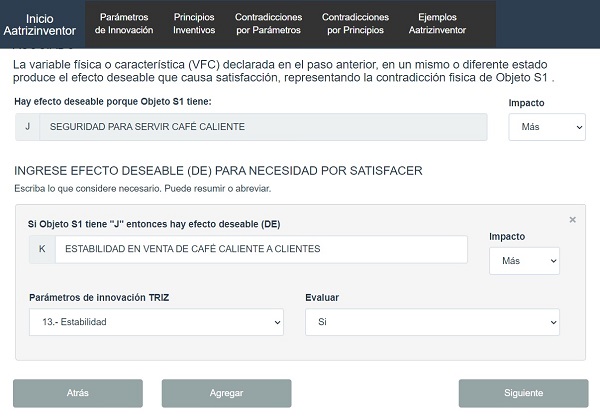Click the K letter prefix box
This screenshot has width=600, height=420.
tap(41, 249)
